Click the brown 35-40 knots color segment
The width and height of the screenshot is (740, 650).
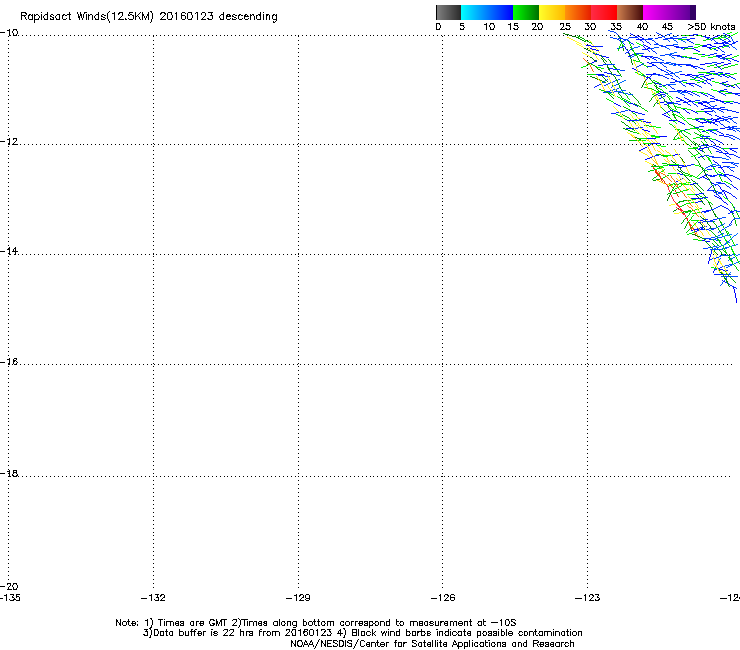(630, 12)
